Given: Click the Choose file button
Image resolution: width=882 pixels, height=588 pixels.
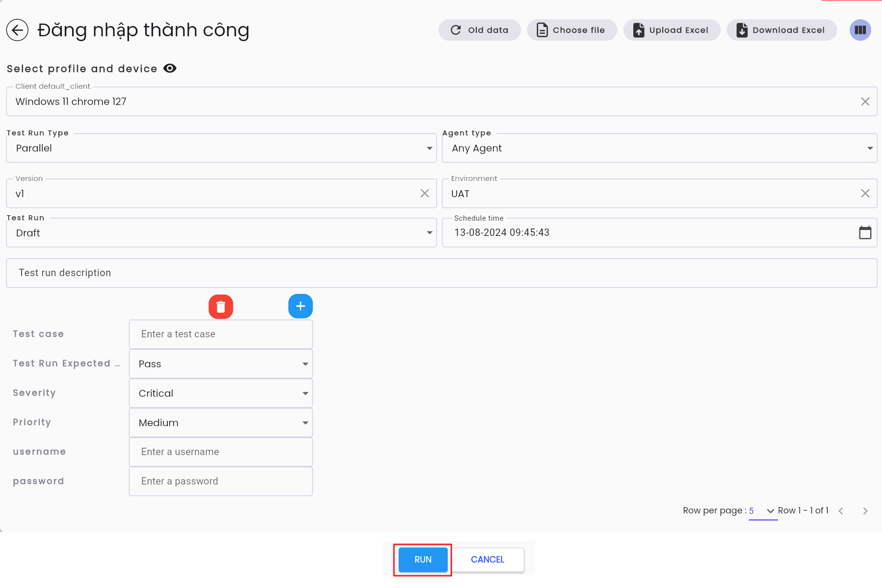Looking at the screenshot, I should [x=572, y=30].
